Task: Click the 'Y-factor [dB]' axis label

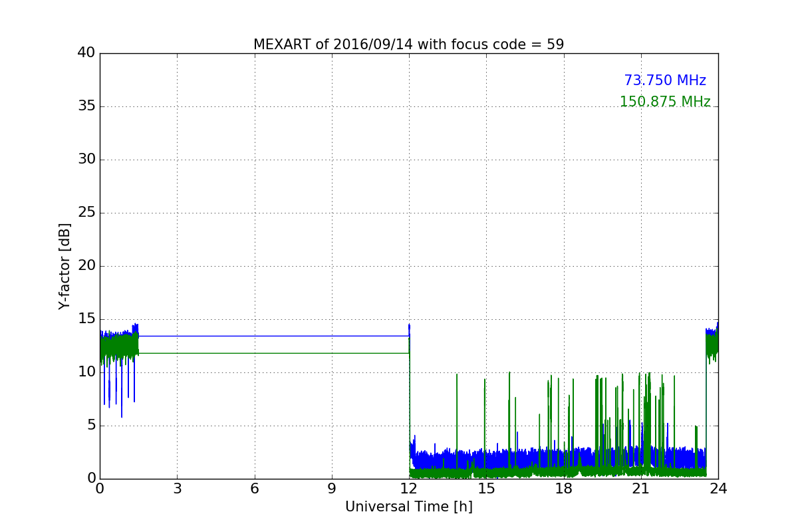Action: click(65, 266)
